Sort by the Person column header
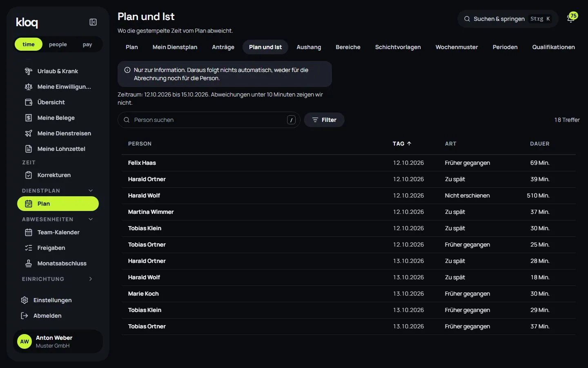 140,144
